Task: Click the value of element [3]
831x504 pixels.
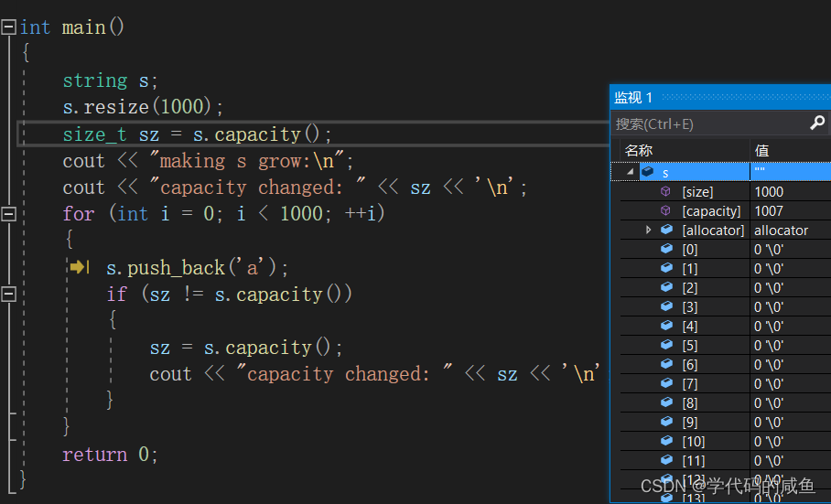Action: (769, 307)
